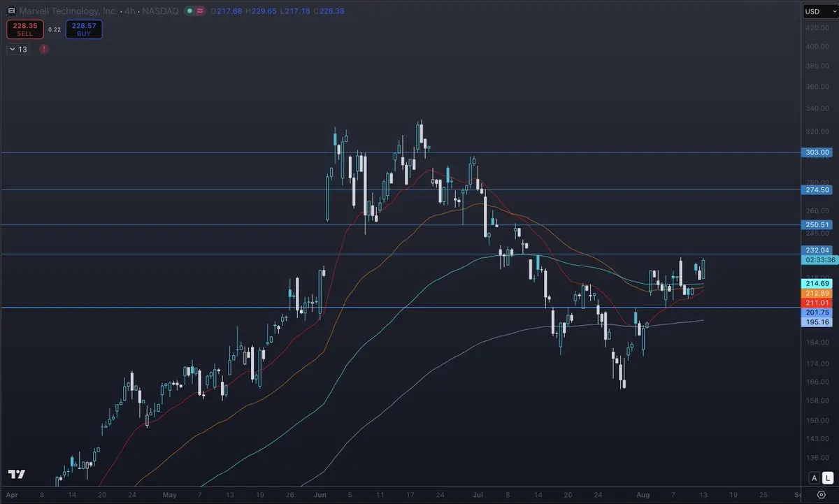Select the 303.00 horizontal line price label
839x504 pixels.
point(816,152)
